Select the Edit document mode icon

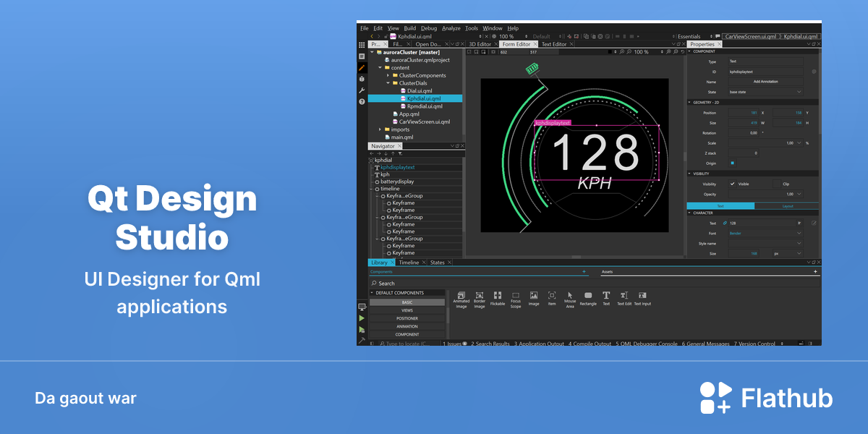(x=362, y=56)
